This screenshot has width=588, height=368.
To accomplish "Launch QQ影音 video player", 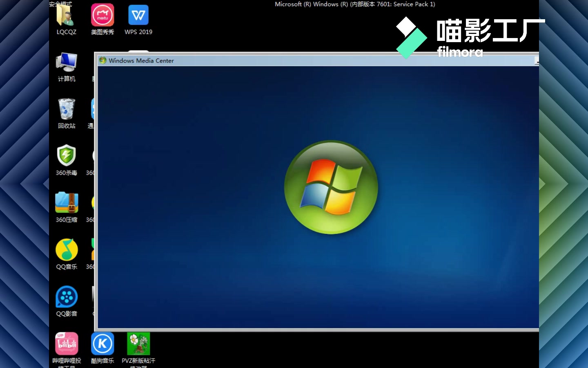I will (66, 296).
